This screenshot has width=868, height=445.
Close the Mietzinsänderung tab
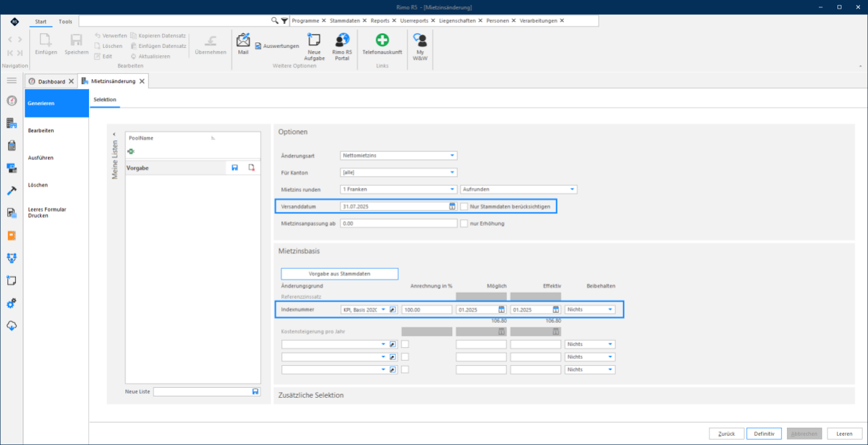pos(142,81)
